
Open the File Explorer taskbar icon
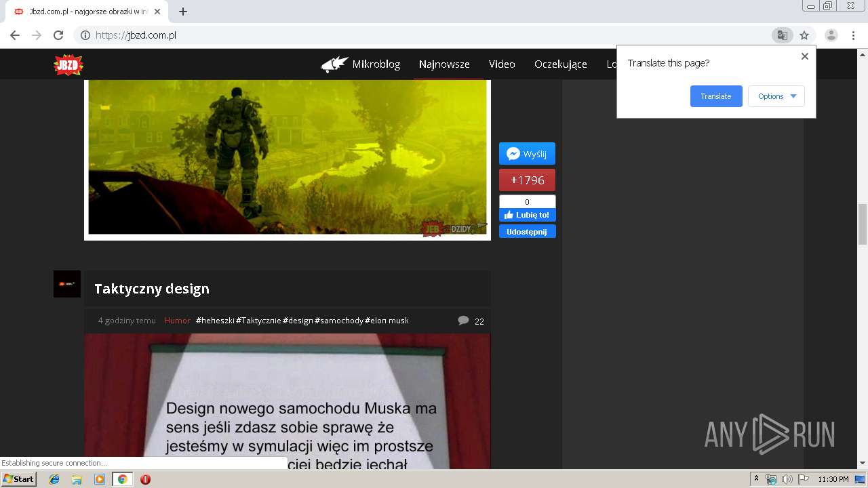pos(77,479)
